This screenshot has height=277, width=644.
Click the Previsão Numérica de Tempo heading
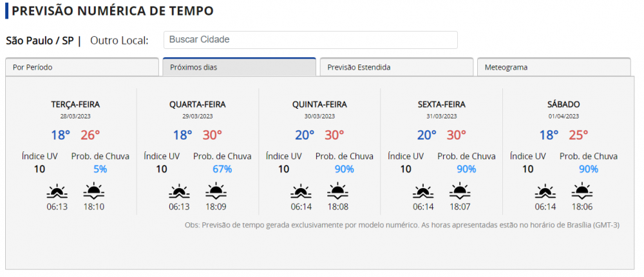(113, 11)
